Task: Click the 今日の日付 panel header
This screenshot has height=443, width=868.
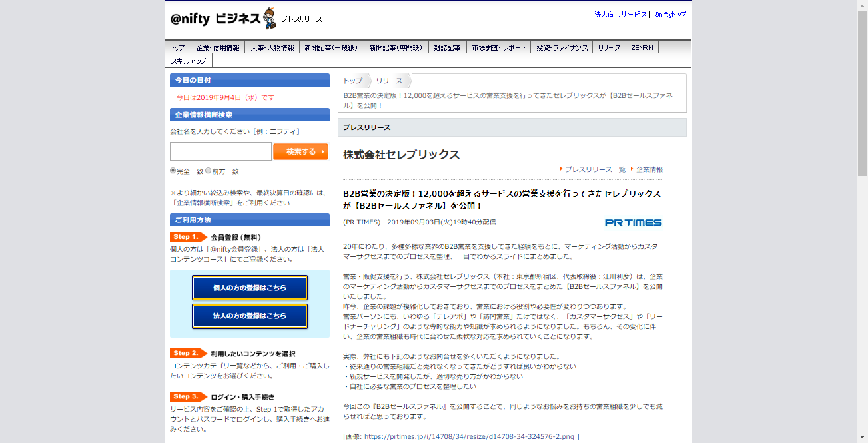Action: pyautogui.click(x=250, y=80)
